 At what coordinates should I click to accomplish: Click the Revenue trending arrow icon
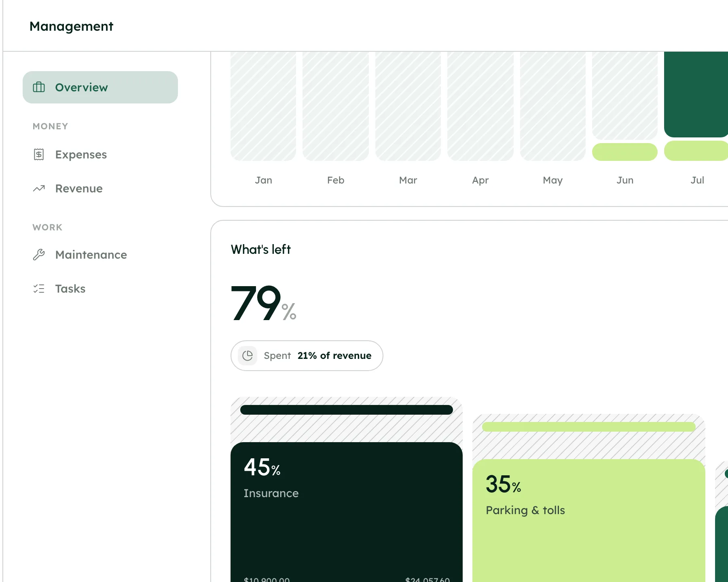click(x=39, y=188)
